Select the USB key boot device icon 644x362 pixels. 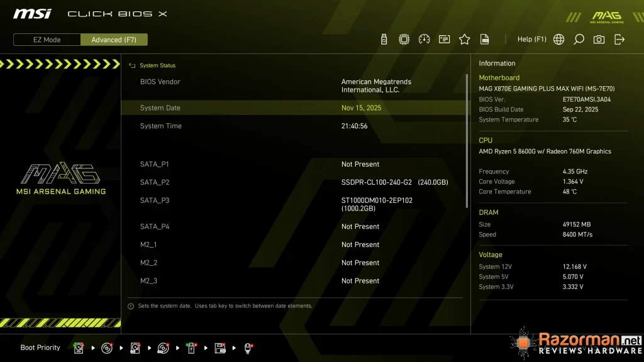click(x=191, y=348)
